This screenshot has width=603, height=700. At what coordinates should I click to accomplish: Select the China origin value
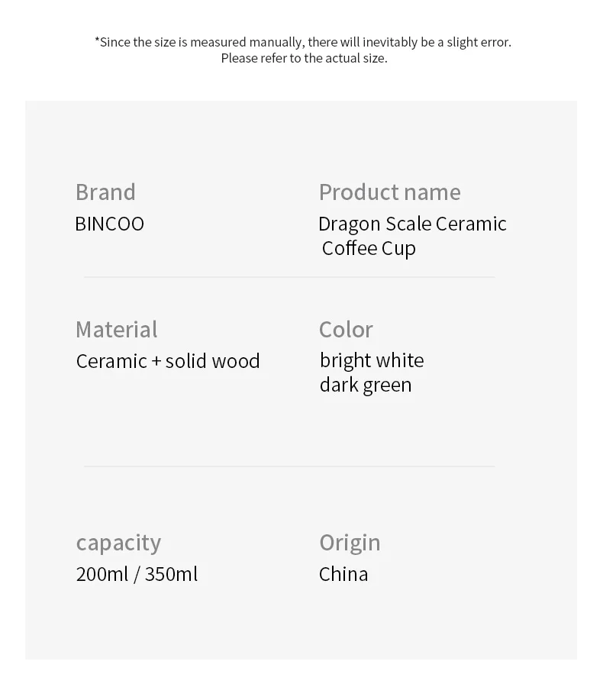click(x=343, y=574)
